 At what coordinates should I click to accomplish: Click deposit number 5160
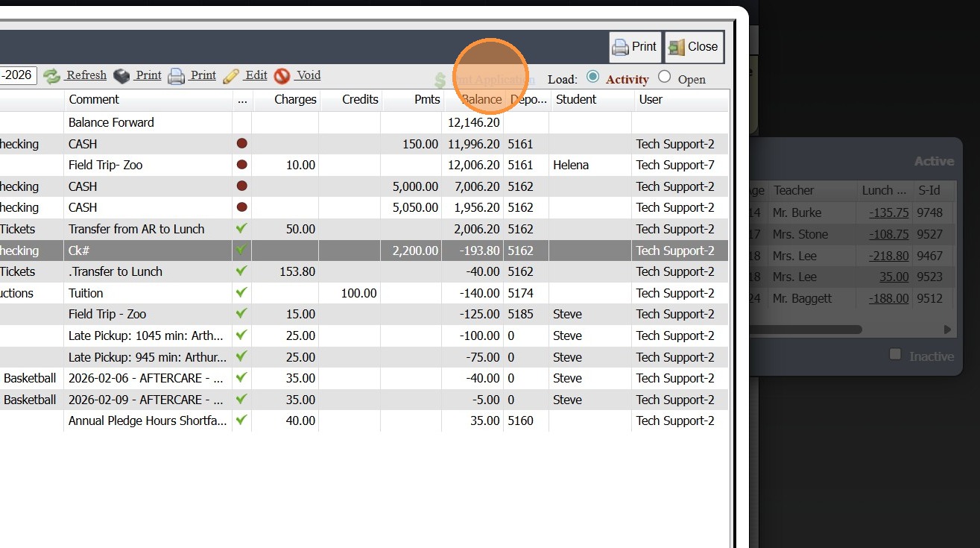520,421
